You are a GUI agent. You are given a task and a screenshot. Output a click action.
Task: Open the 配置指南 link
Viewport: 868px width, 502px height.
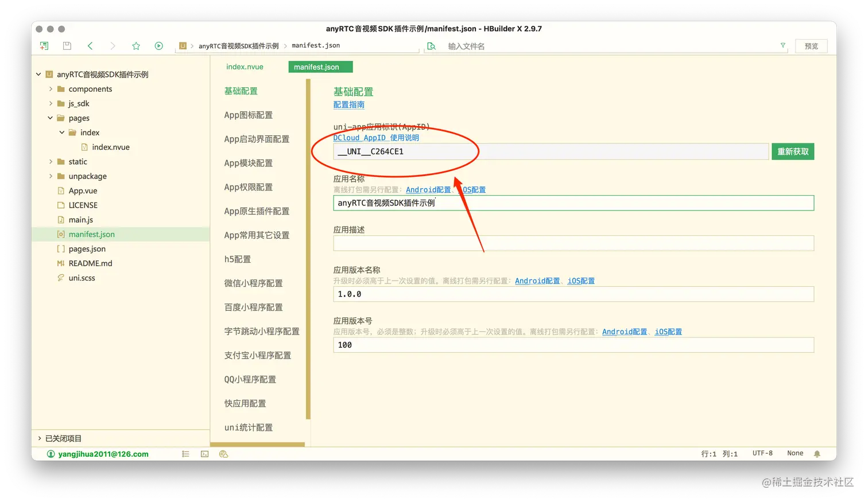click(x=349, y=104)
